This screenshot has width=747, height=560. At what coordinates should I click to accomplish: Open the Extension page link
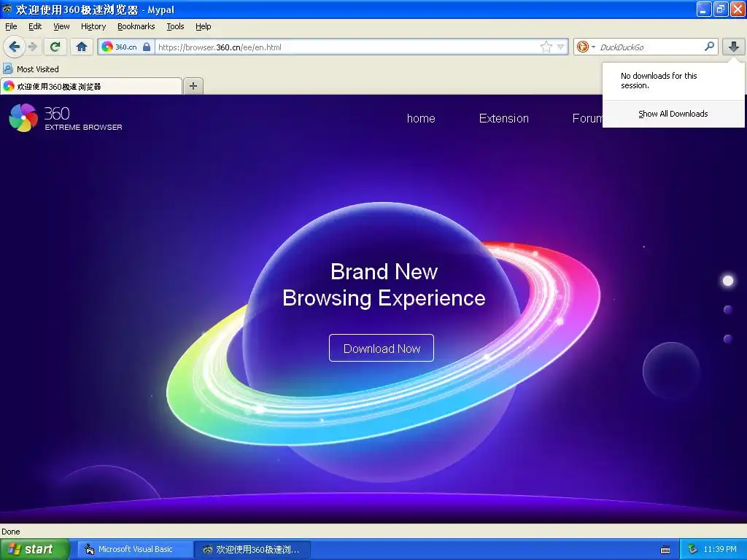(x=504, y=118)
